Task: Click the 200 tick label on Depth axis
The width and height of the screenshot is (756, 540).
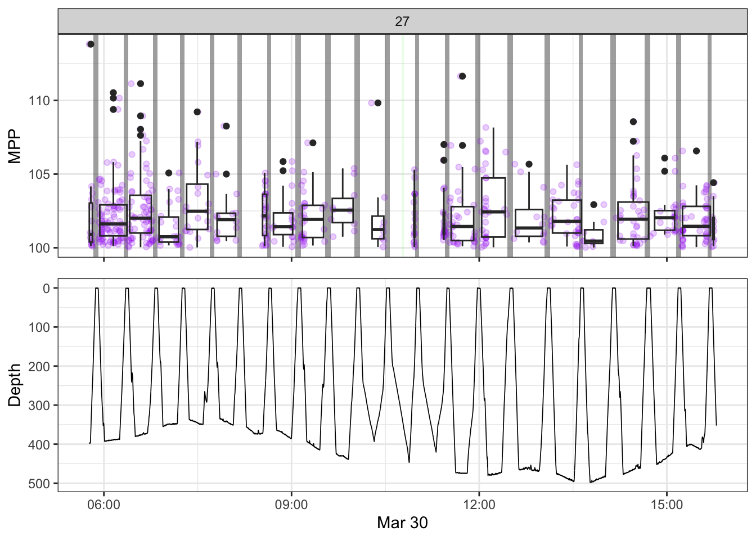Action: pyautogui.click(x=39, y=367)
